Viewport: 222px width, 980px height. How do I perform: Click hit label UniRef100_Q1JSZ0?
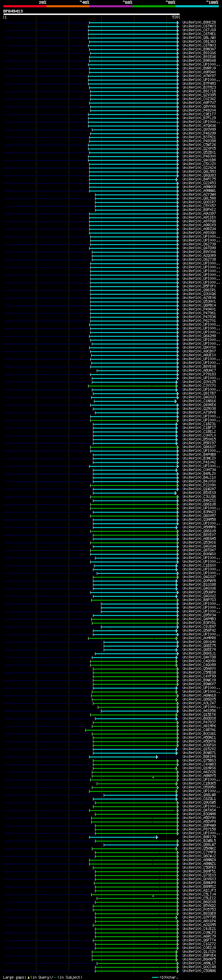(x=199, y=951)
